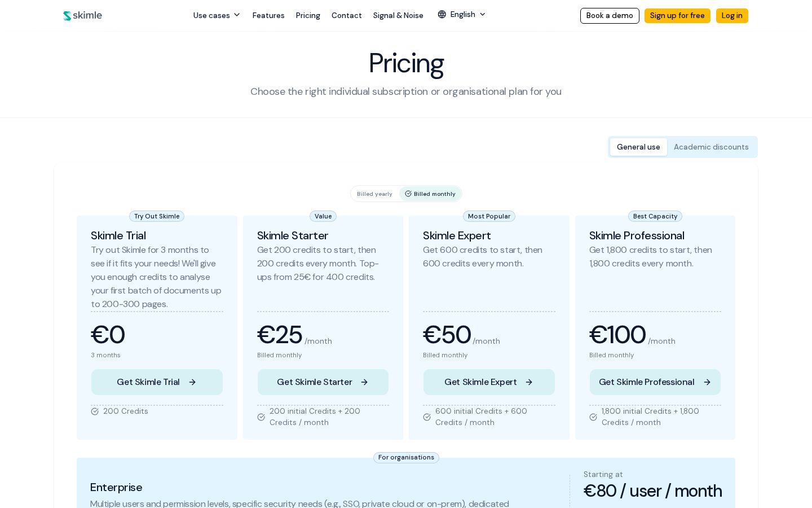Click check icon in Billed monthly toggle

(x=408, y=194)
